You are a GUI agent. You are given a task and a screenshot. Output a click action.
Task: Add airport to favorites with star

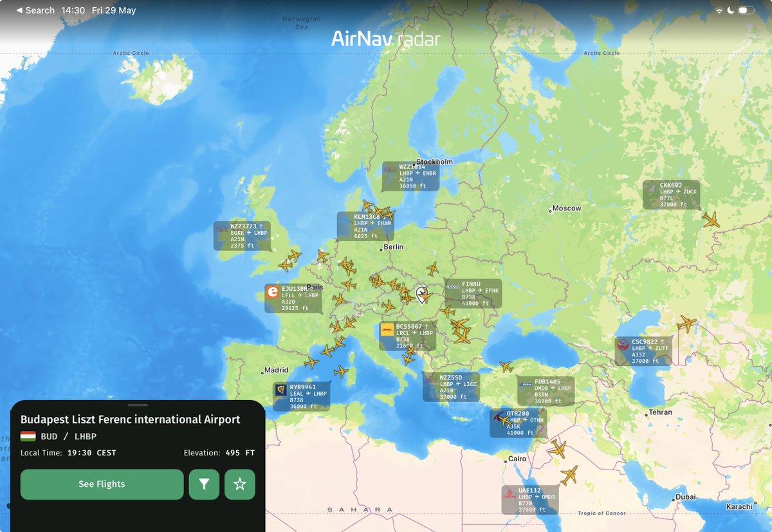click(240, 484)
